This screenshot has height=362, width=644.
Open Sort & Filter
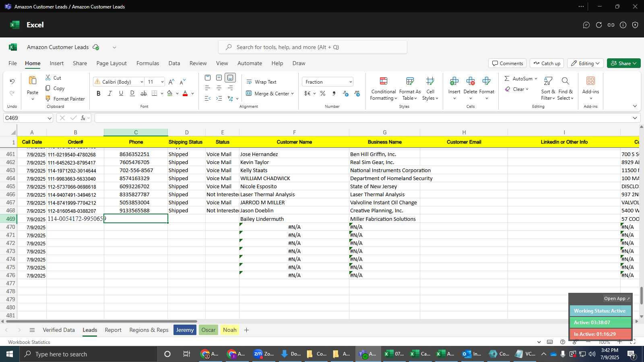pyautogui.click(x=548, y=88)
